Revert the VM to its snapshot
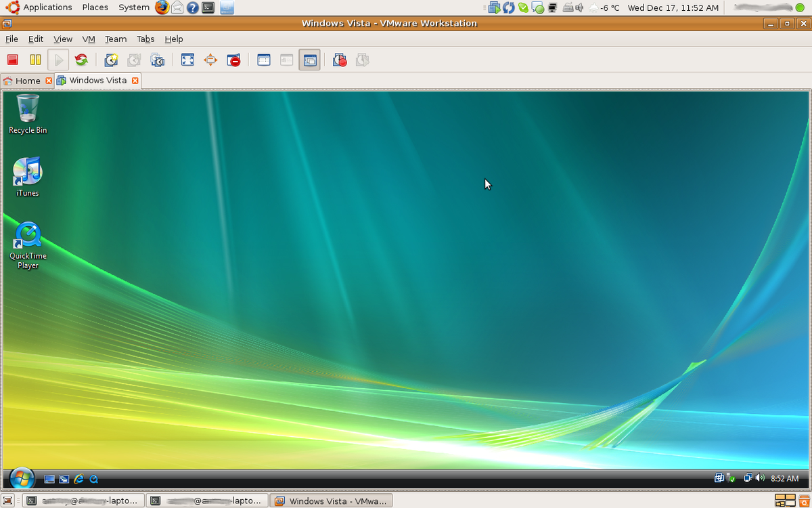The height and width of the screenshot is (508, 812). pos(133,60)
